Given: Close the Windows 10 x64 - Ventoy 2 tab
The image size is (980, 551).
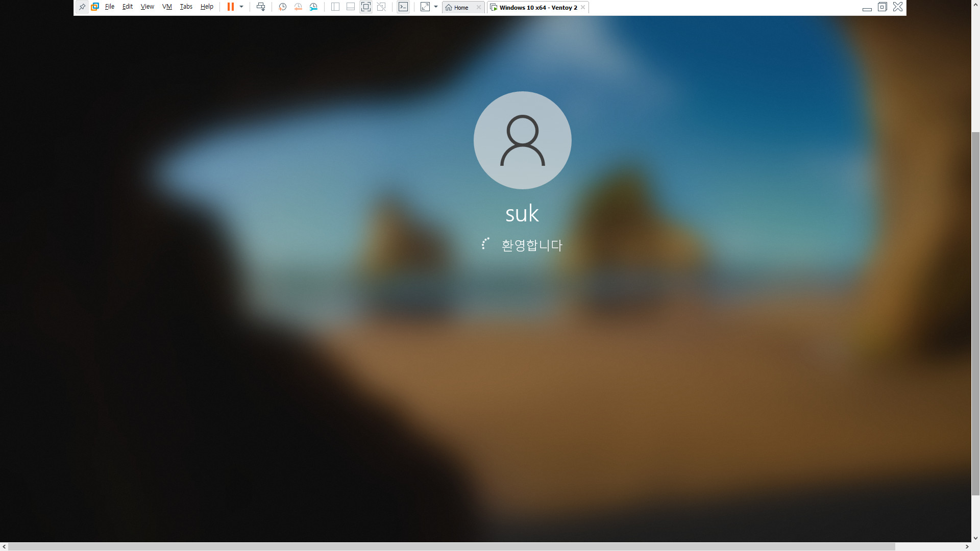Looking at the screenshot, I should coord(583,8).
